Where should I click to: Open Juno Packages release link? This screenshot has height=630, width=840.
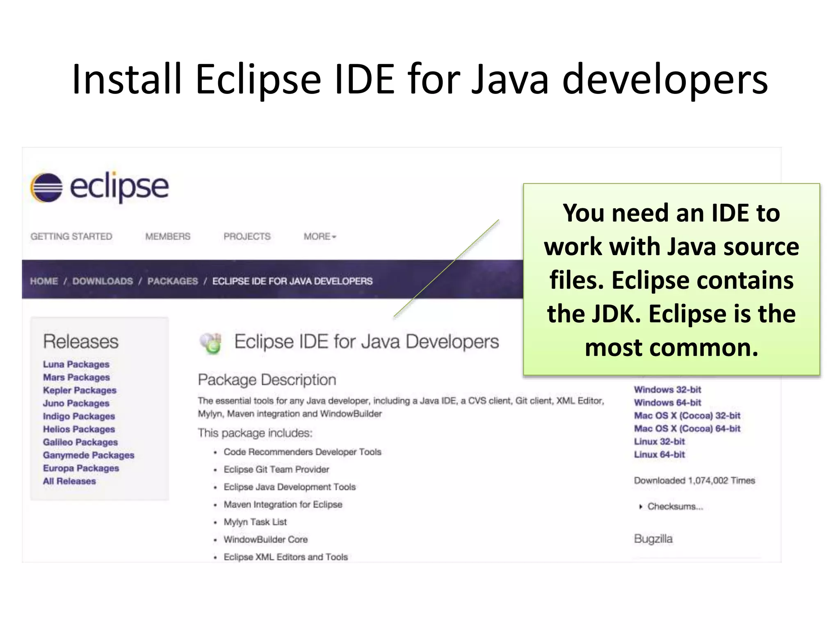[x=76, y=403]
